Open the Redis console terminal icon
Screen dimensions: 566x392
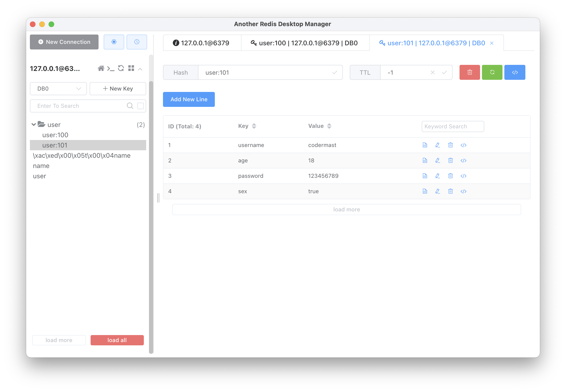111,69
